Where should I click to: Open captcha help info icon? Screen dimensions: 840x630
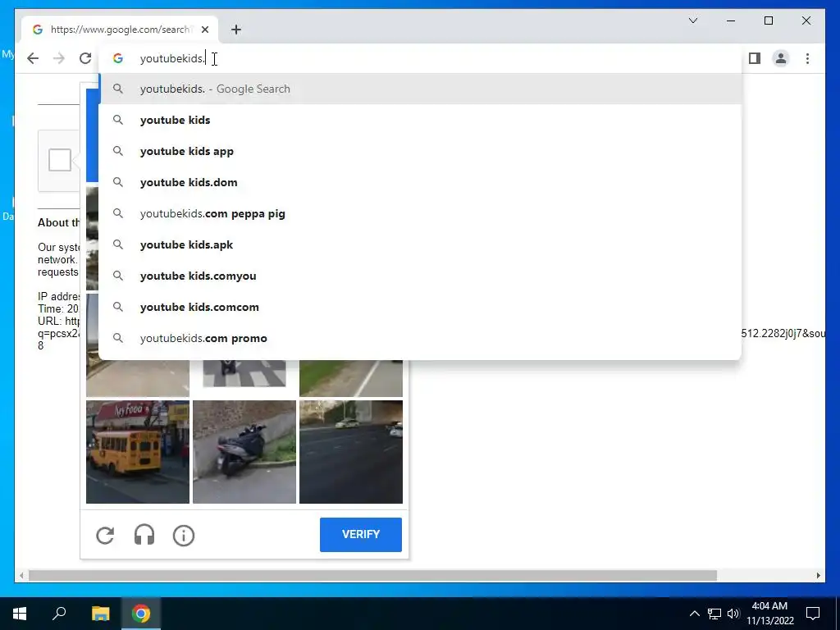tap(184, 535)
